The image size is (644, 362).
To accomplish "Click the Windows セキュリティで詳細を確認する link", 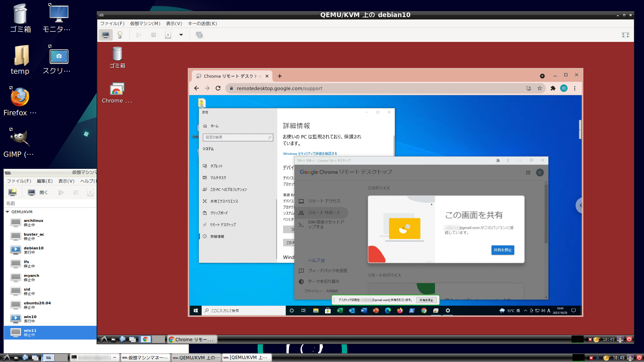I will (x=310, y=154).
